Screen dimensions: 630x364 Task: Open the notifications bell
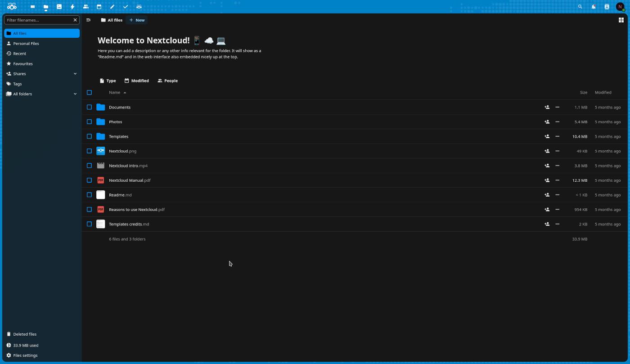pyautogui.click(x=594, y=7)
